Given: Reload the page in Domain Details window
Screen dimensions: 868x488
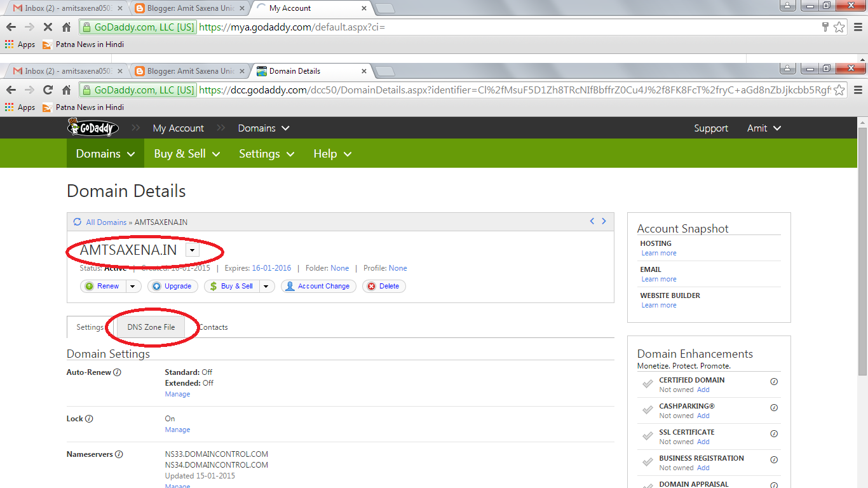Looking at the screenshot, I should click(48, 90).
